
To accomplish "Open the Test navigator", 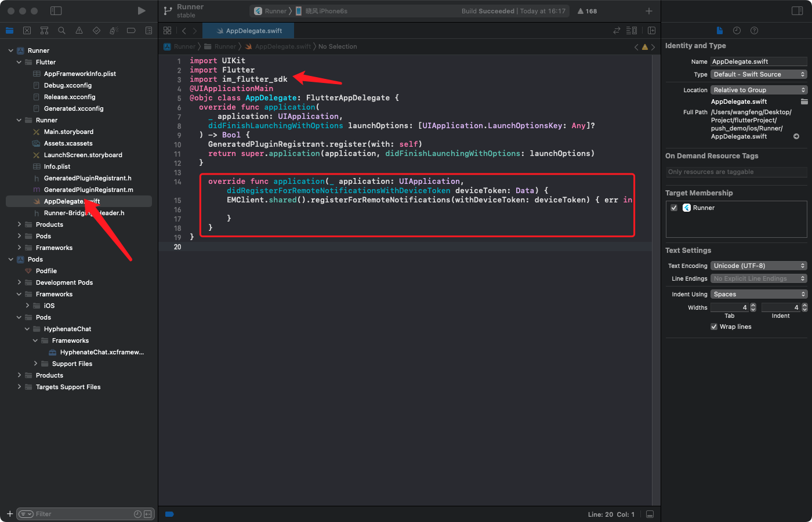I will point(96,31).
